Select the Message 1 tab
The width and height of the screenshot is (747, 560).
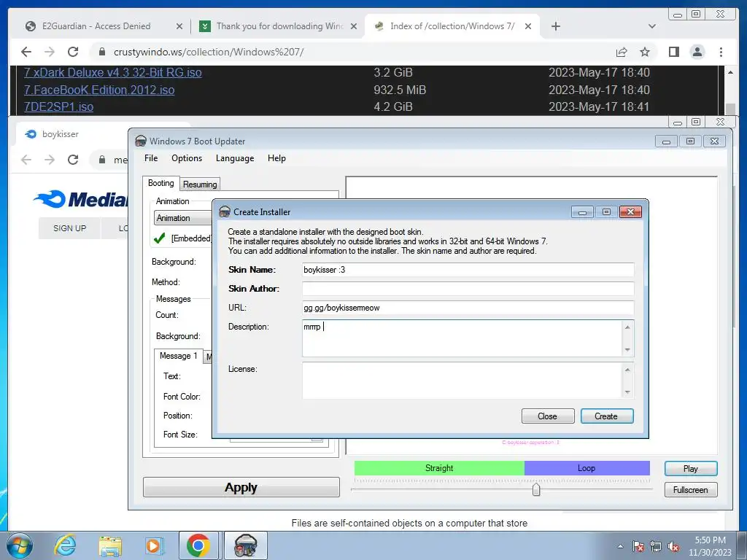(x=178, y=356)
